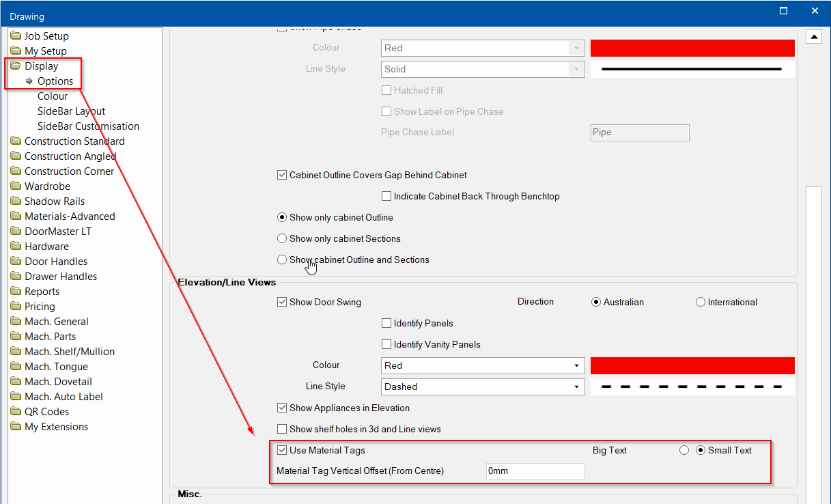Toggle Use Material Tags checkbox

(282, 450)
